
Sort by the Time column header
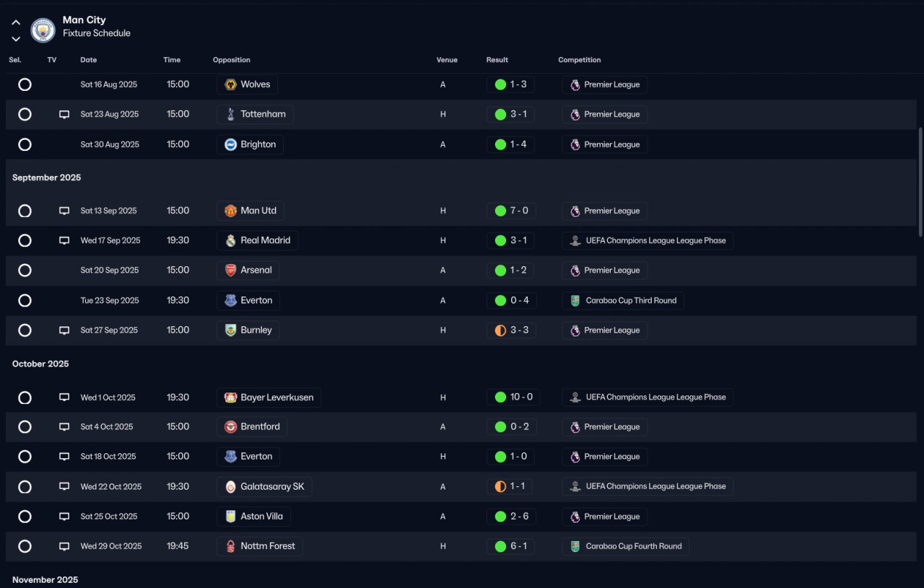(x=172, y=60)
